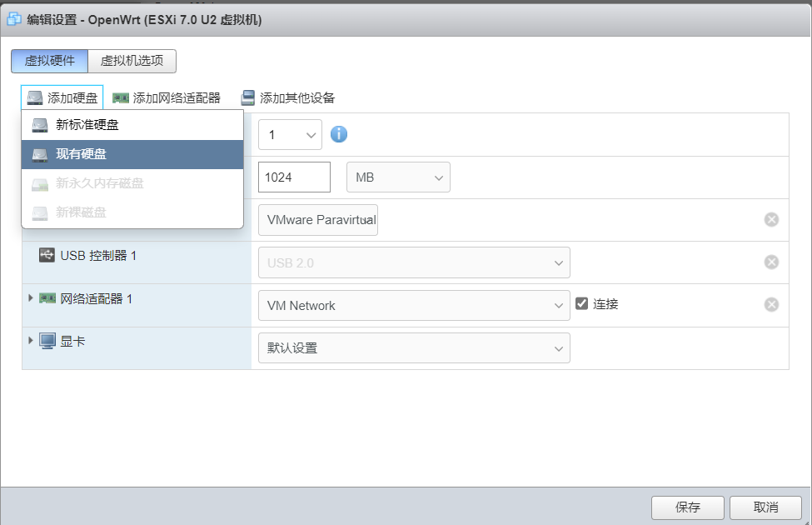Remove USB 控制器 1 device

point(771,262)
